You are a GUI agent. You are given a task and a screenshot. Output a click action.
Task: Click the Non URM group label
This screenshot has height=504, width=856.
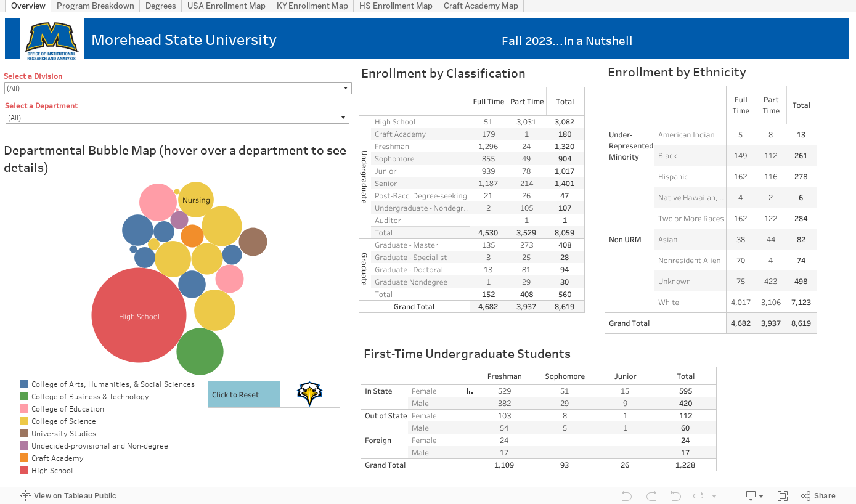[x=625, y=240]
